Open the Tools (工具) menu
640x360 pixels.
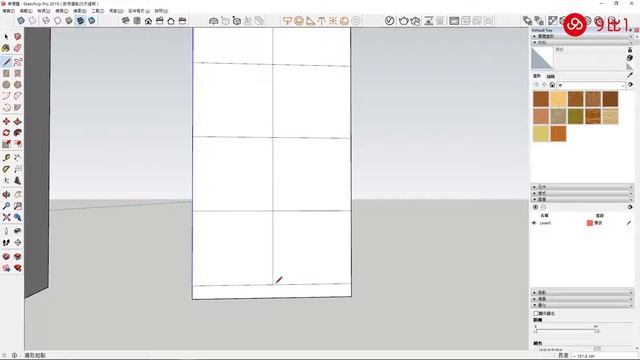tap(98, 11)
